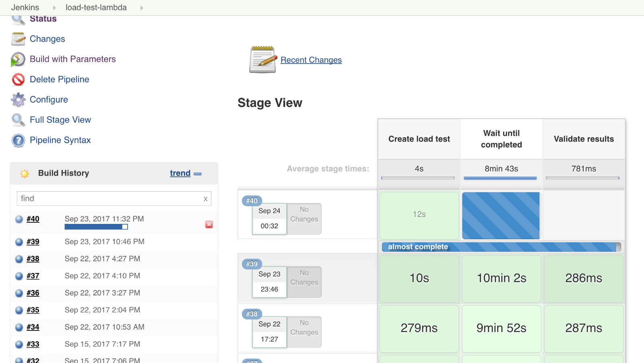The height and width of the screenshot is (363, 644).
Task: Click the red Delete Pipeline icon
Action: pos(18,80)
